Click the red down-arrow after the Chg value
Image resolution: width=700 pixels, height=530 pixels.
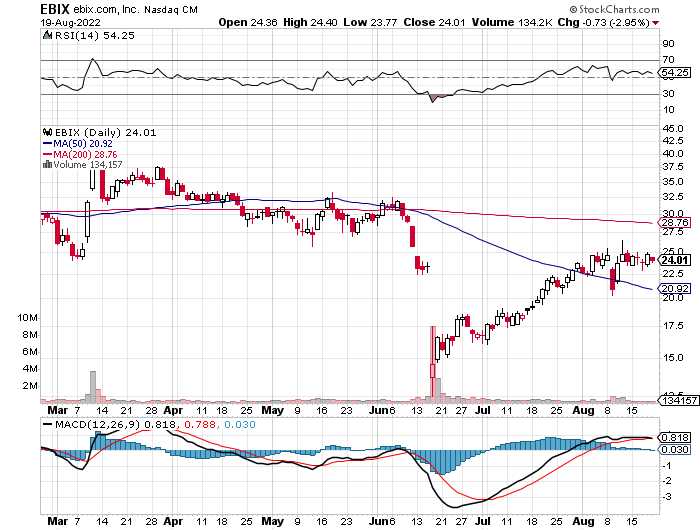(655, 23)
